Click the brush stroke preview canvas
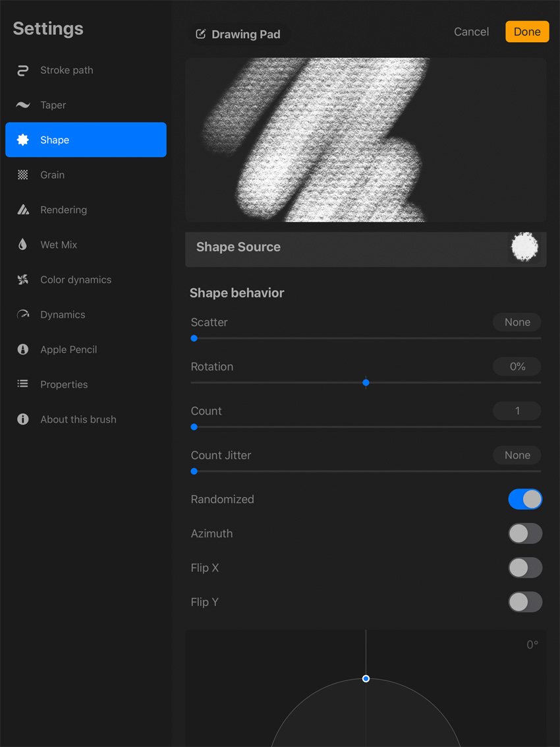The width and height of the screenshot is (560, 747). pyautogui.click(x=366, y=140)
